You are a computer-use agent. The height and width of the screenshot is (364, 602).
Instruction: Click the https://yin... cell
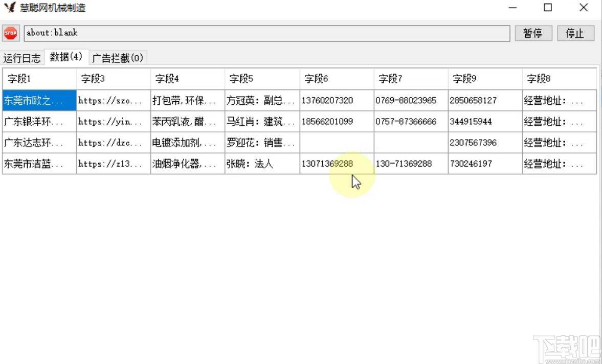click(x=114, y=122)
